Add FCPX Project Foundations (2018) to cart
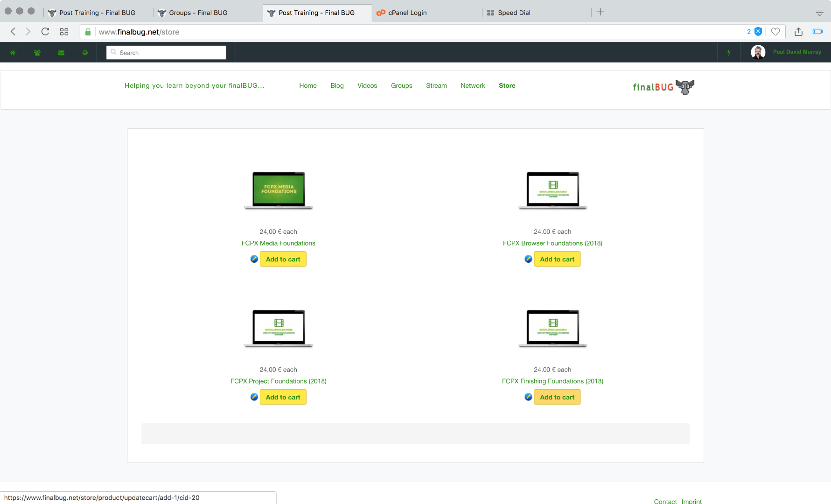 283,397
